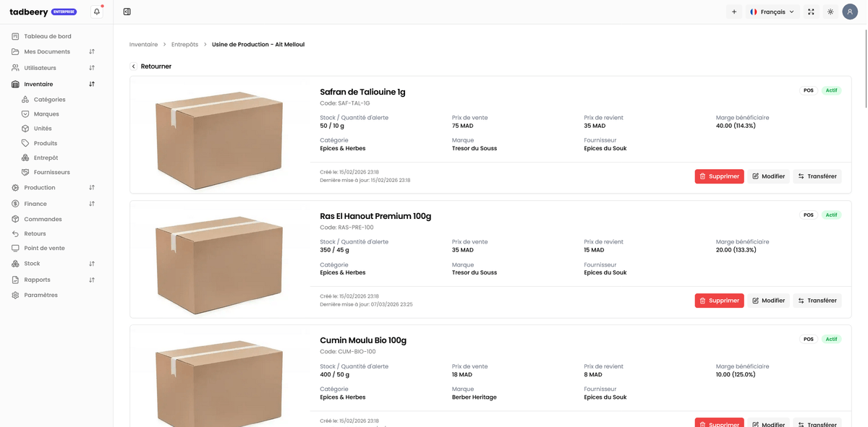Go to Tableau de bord
This screenshot has width=868, height=427.
47,36
